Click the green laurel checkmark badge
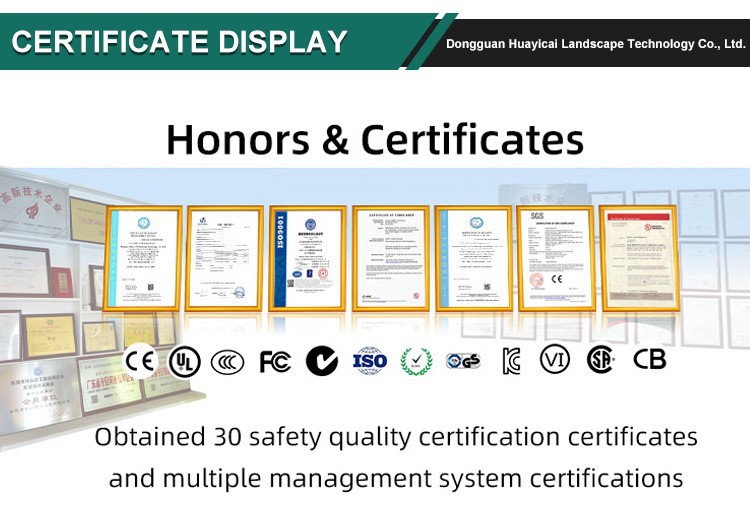750x526 pixels. pos(417,361)
